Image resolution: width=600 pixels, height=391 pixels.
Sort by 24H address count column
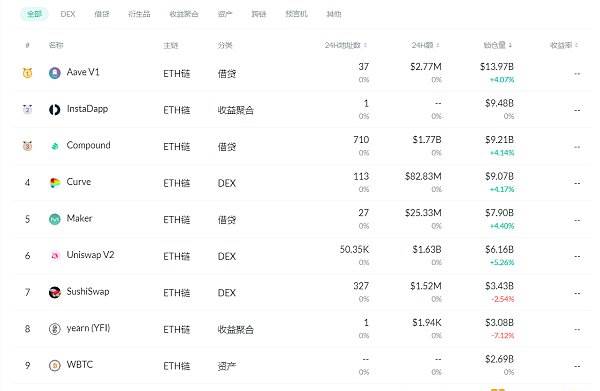click(346, 45)
